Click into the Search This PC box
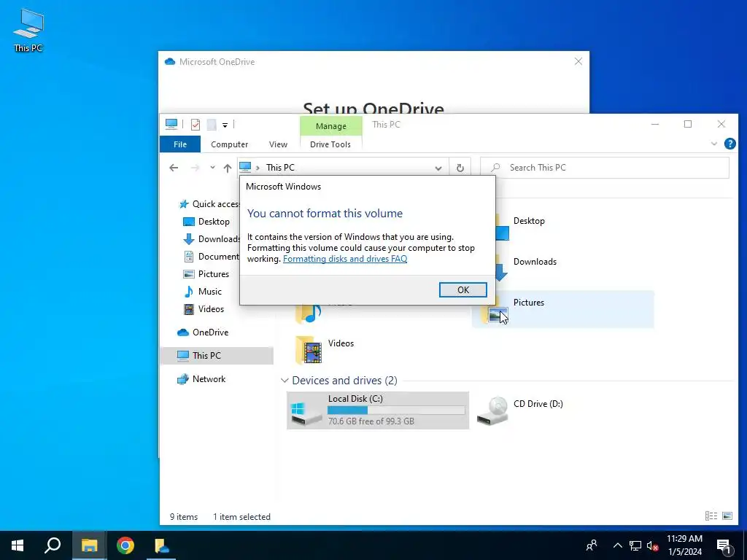This screenshot has width=747, height=560. pos(604,168)
